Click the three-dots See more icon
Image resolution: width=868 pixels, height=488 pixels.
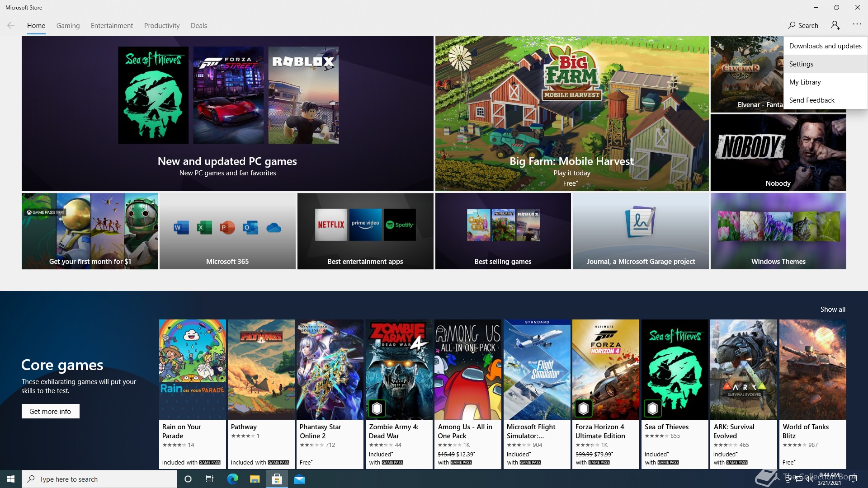click(x=857, y=24)
